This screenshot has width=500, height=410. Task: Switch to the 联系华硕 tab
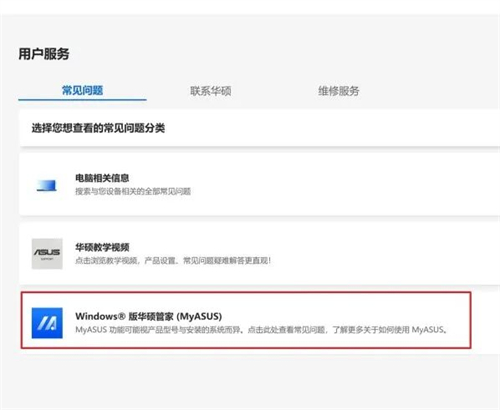coord(210,91)
